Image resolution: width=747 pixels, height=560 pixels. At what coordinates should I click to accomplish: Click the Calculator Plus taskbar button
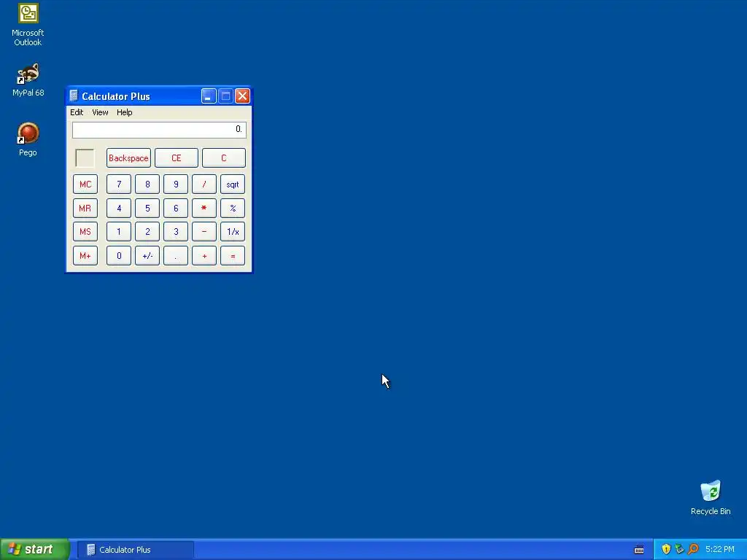pyautogui.click(x=135, y=550)
